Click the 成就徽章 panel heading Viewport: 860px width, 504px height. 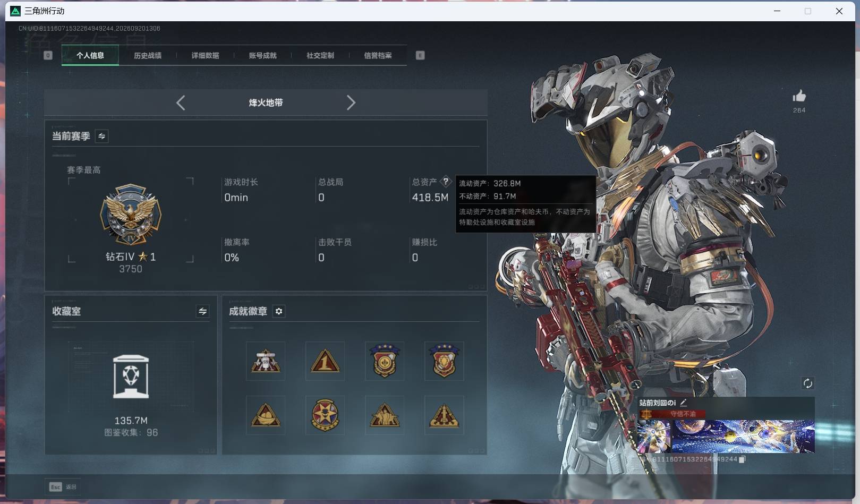click(248, 311)
